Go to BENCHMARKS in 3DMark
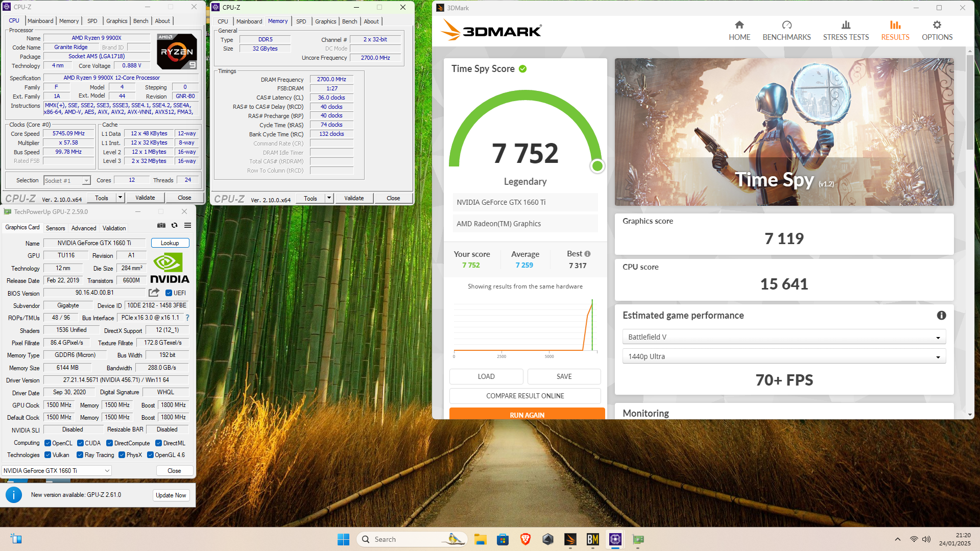 (x=786, y=31)
